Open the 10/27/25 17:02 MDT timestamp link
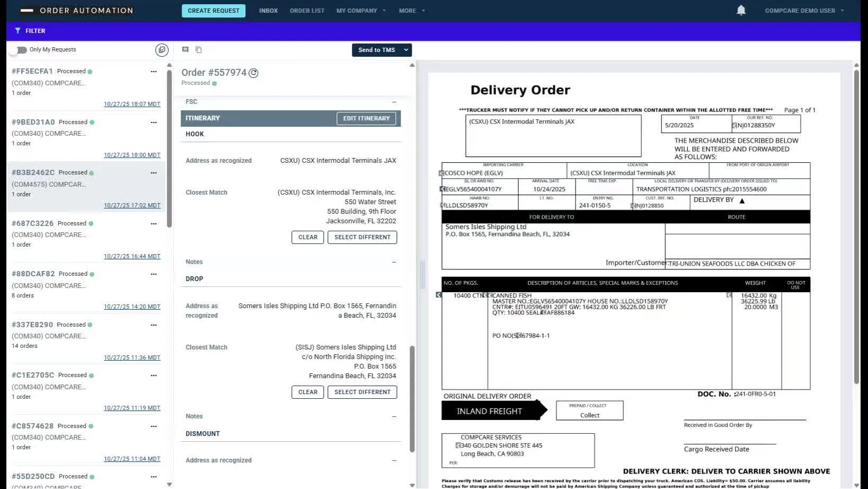Screen dimensions: 868x489 (x=132, y=205)
